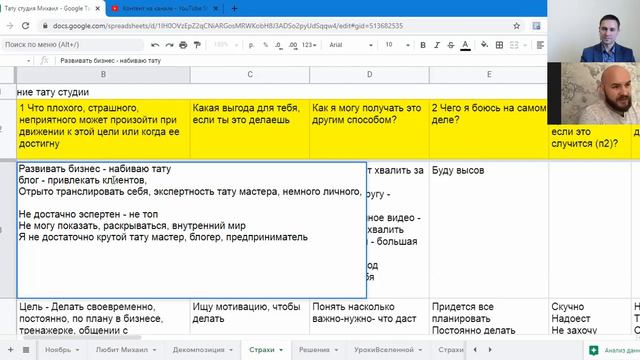Open the name box dropdown arrow
The height and width of the screenshot is (360, 640).
point(28,61)
